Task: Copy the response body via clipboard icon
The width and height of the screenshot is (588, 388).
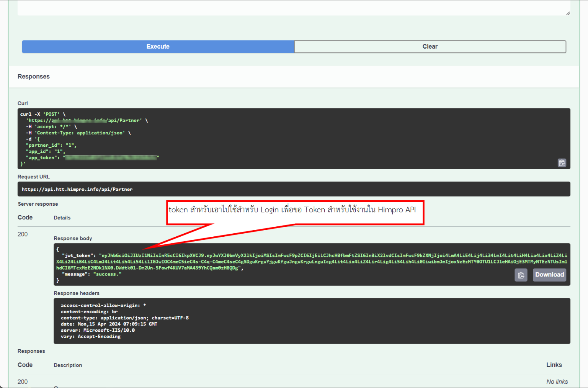Action: tap(521, 275)
